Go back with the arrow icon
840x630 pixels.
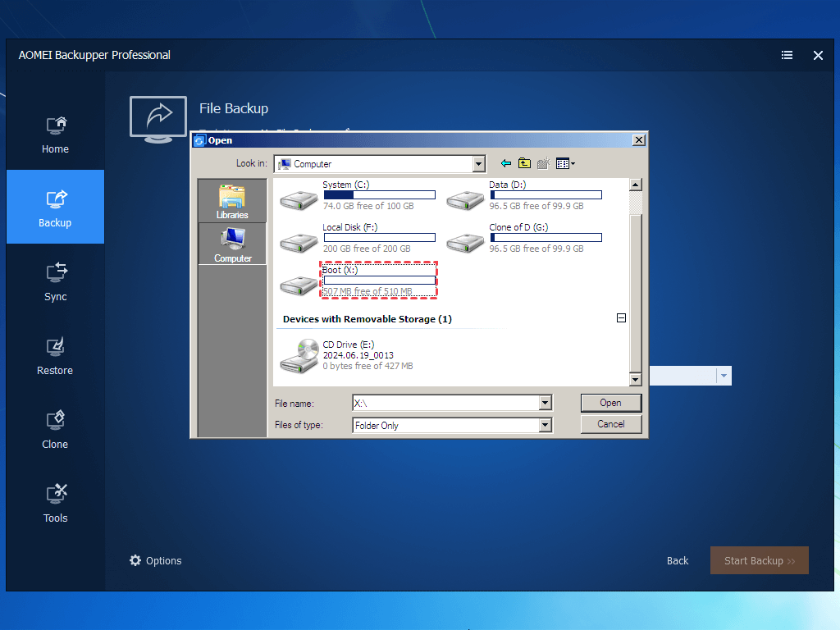point(505,163)
